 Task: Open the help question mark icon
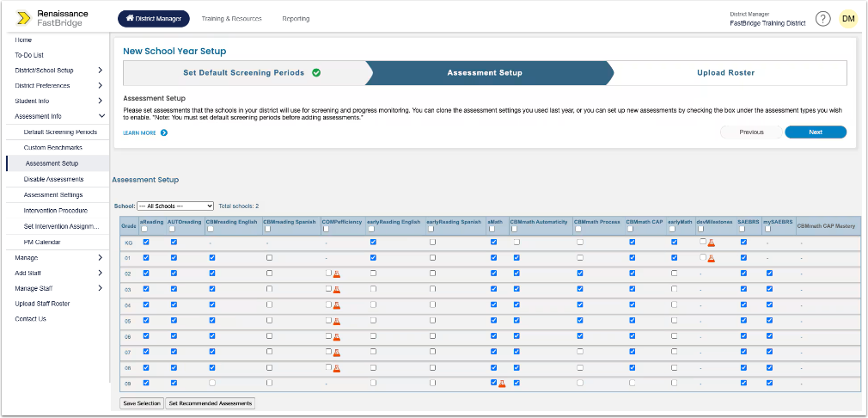tap(823, 19)
